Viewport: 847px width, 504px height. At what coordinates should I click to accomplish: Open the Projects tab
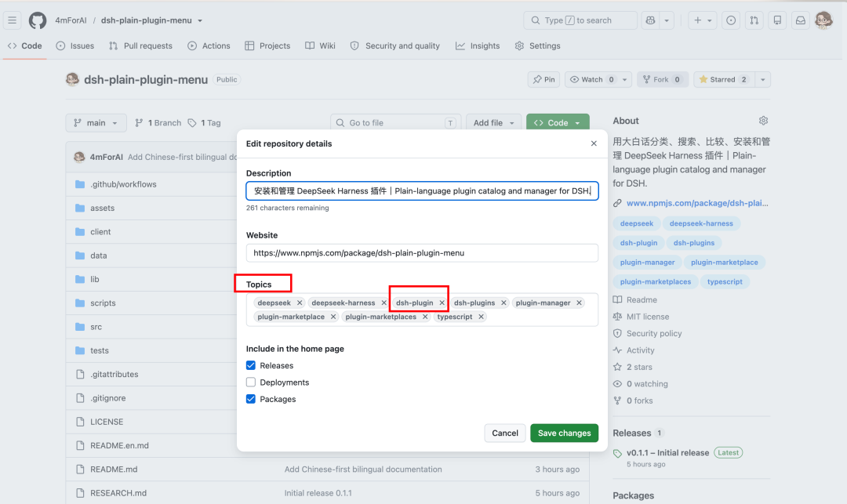click(x=267, y=46)
